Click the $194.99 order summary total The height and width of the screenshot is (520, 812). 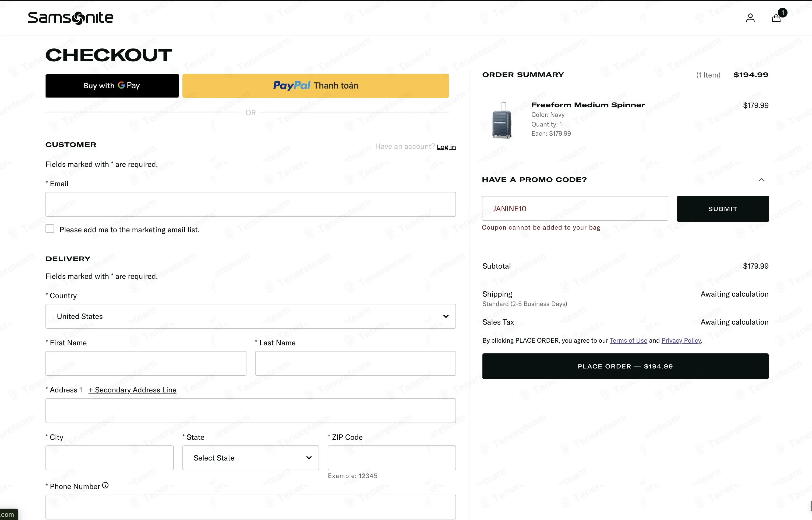coord(751,75)
